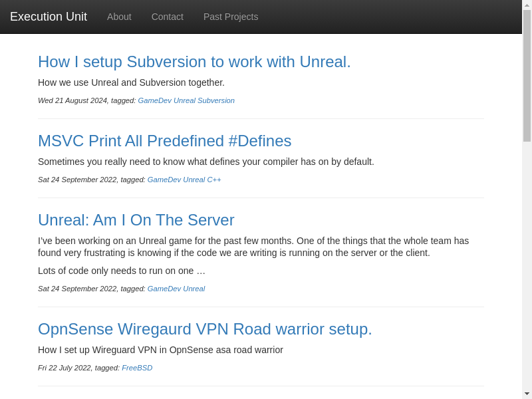Image resolution: width=532 pixels, height=399 pixels.
Task: Click the scrollbar down arrow
Action: 527,394
